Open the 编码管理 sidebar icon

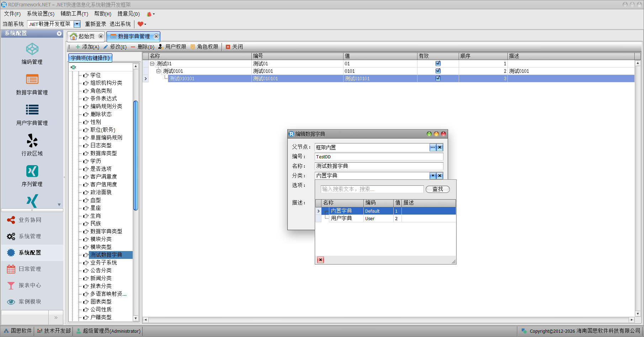[32, 49]
